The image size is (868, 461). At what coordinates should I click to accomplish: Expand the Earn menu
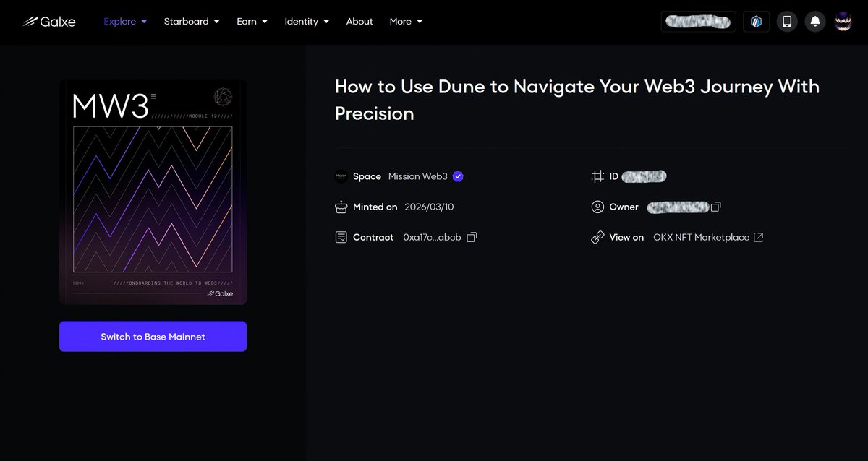click(x=252, y=22)
